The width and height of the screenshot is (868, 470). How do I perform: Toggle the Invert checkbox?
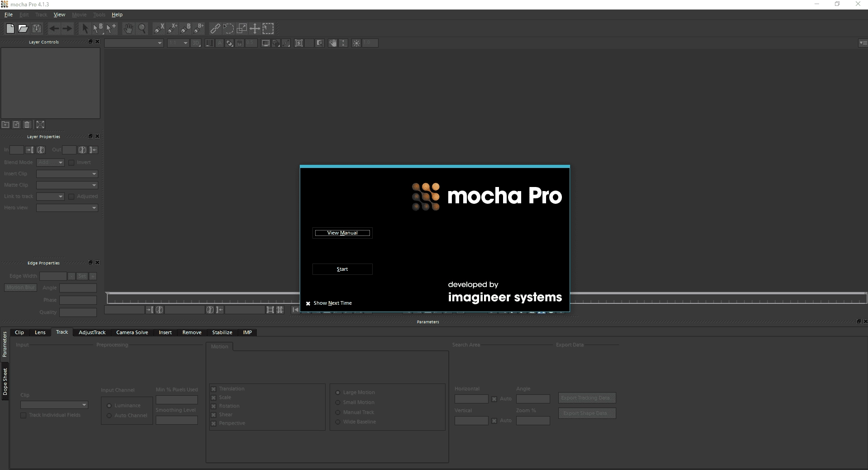click(71, 163)
